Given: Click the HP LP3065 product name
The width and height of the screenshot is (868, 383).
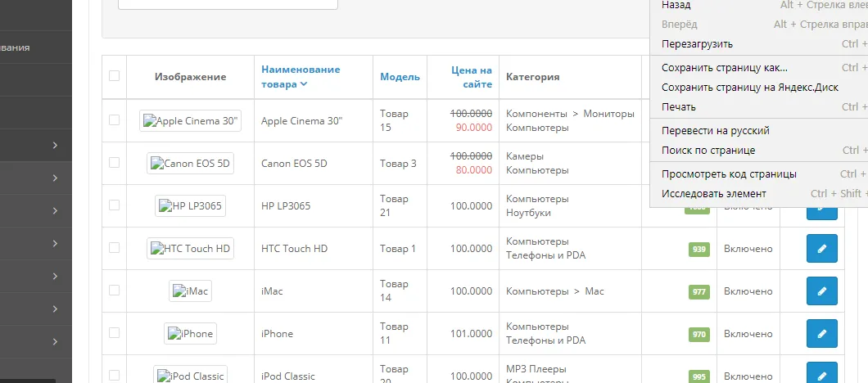Looking at the screenshot, I should (x=286, y=206).
